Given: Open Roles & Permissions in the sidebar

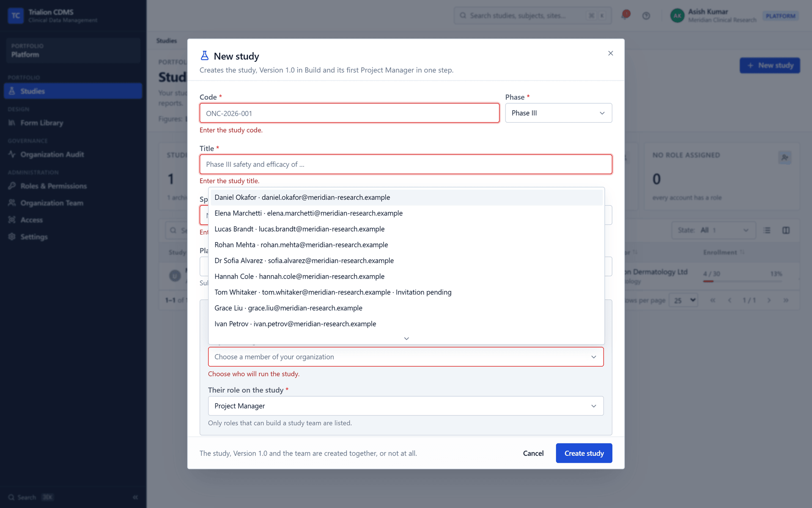Looking at the screenshot, I should pos(73,186).
